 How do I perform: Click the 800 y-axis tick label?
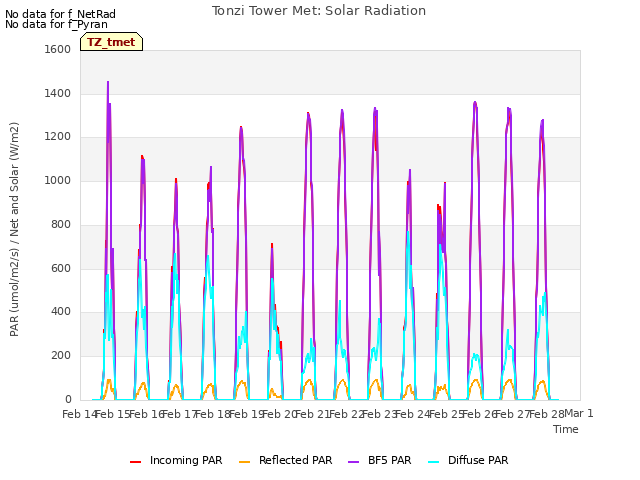point(61,224)
